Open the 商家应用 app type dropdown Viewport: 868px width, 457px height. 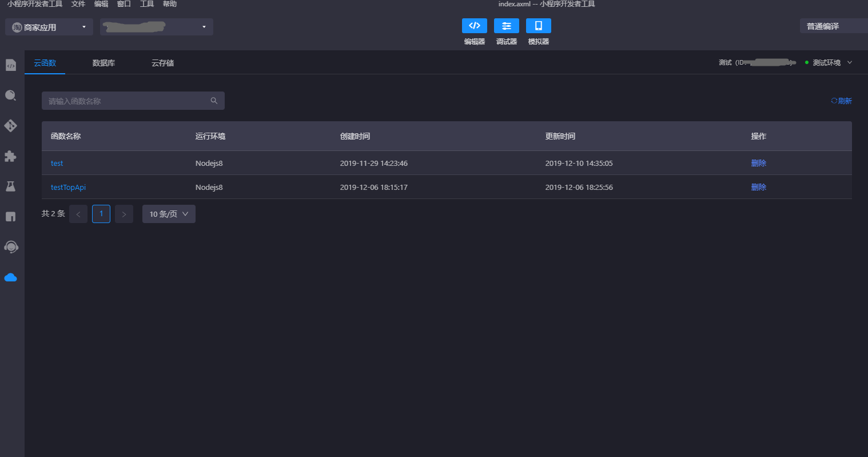click(x=49, y=27)
